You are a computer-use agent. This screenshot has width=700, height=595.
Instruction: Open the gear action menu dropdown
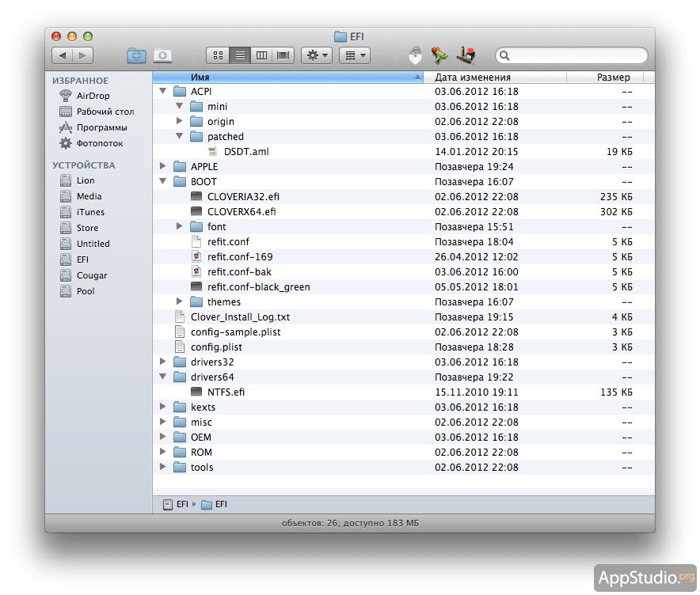click(x=317, y=55)
